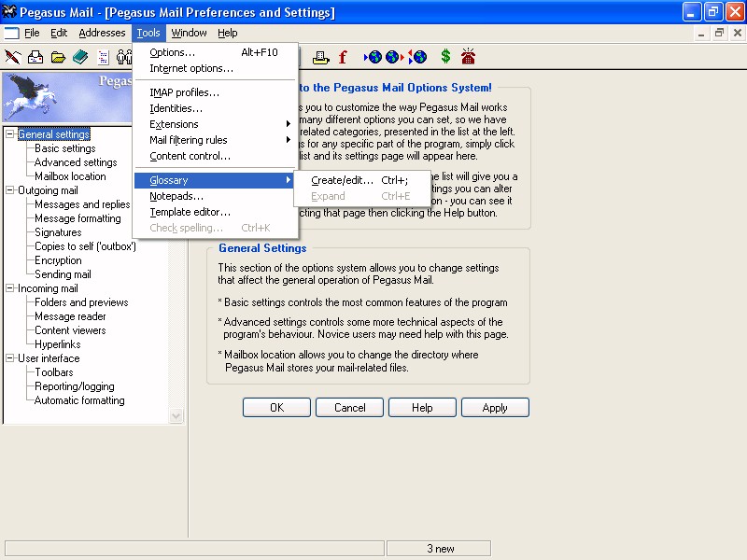
Task: Collapse the Incoming mail tree node
Action: 9,288
